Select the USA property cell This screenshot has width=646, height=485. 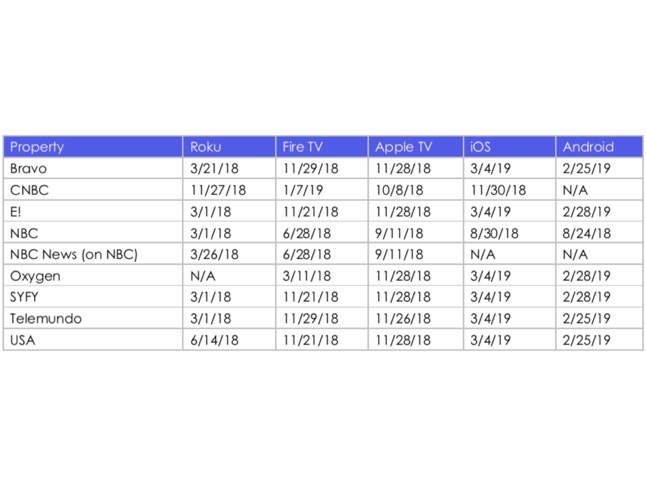pyautogui.click(x=23, y=340)
